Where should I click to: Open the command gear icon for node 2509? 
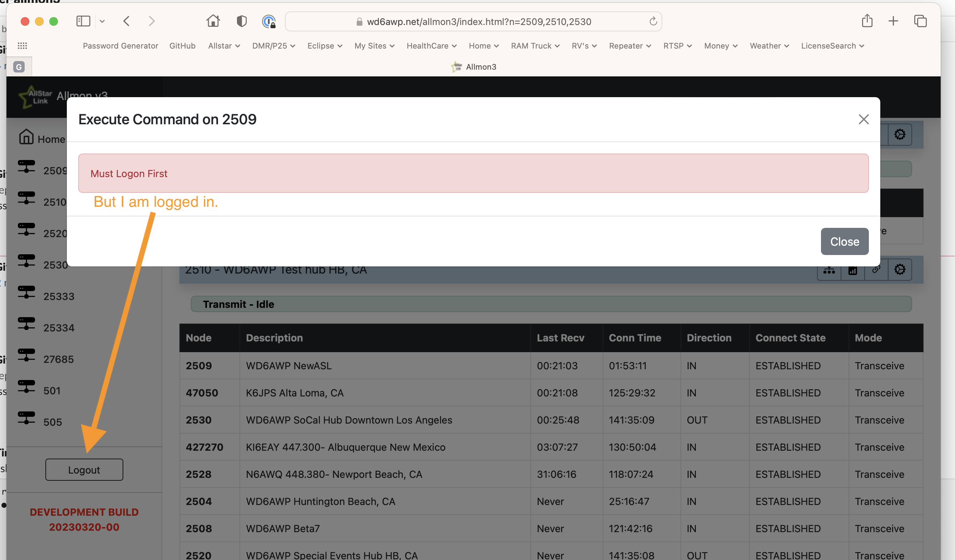pyautogui.click(x=900, y=134)
